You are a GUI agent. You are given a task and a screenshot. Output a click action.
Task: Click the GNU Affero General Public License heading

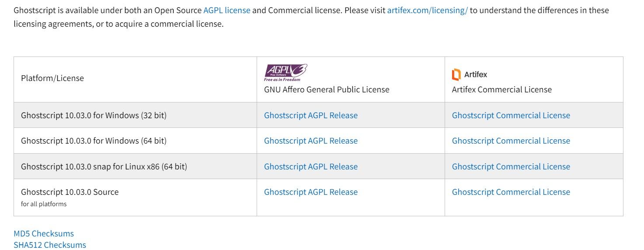point(326,90)
